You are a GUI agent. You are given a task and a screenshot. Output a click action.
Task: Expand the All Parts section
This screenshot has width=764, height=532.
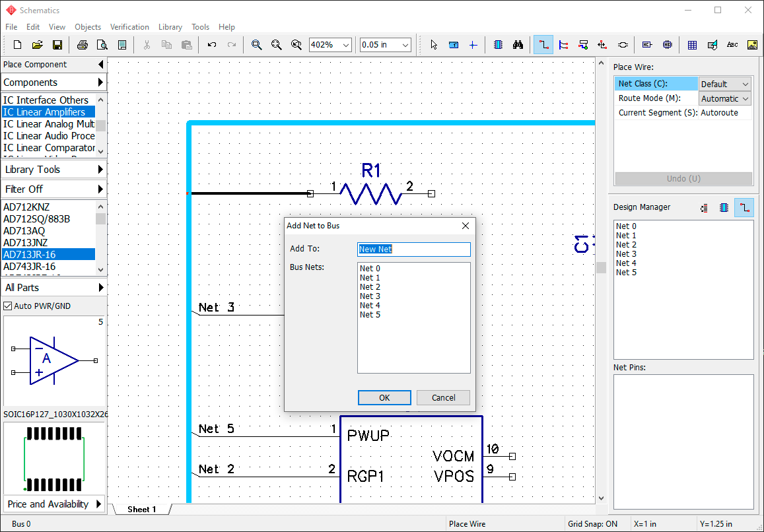[53, 287]
